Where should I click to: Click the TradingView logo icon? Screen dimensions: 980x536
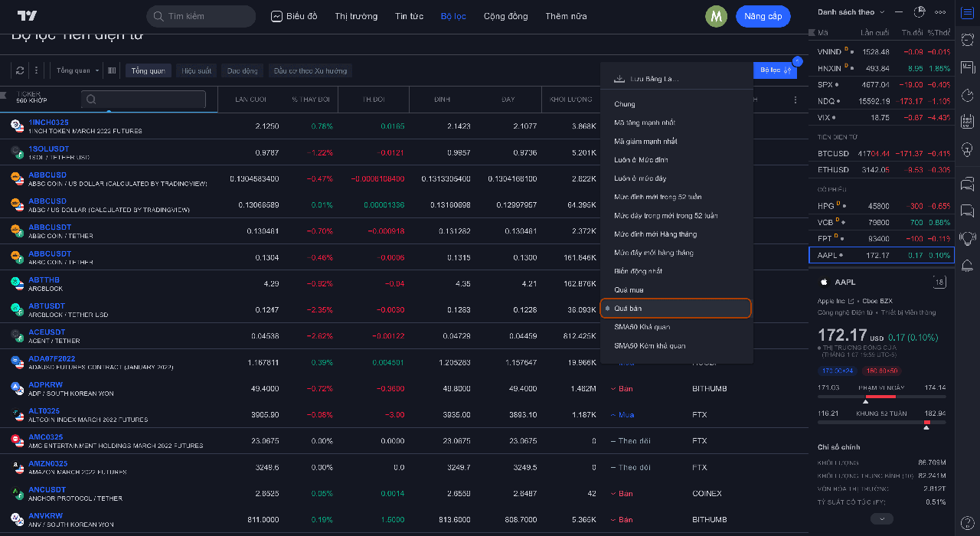point(28,16)
